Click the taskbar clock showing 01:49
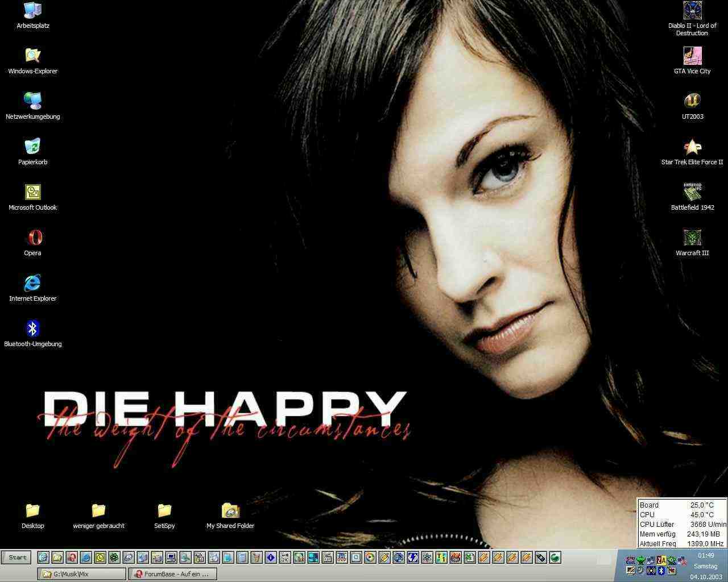This screenshot has width=728, height=582. click(706, 555)
